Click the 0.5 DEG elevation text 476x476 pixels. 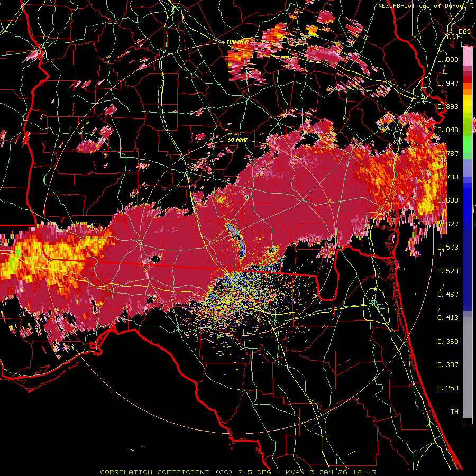[x=255, y=472]
